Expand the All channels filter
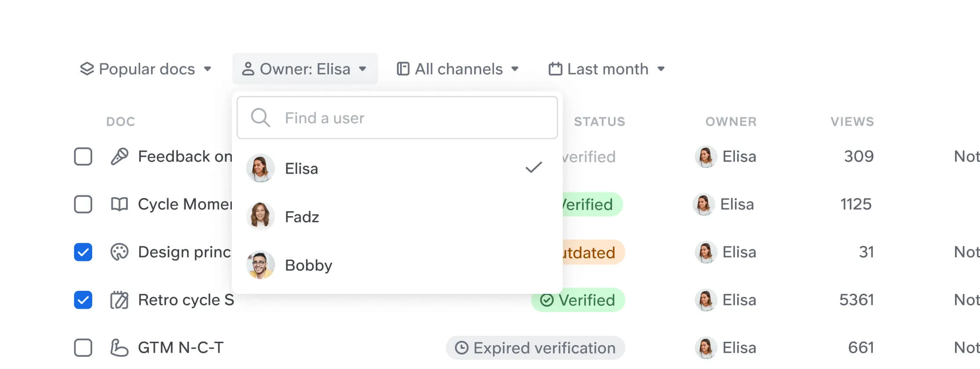This screenshot has width=980, height=369. pos(458,69)
